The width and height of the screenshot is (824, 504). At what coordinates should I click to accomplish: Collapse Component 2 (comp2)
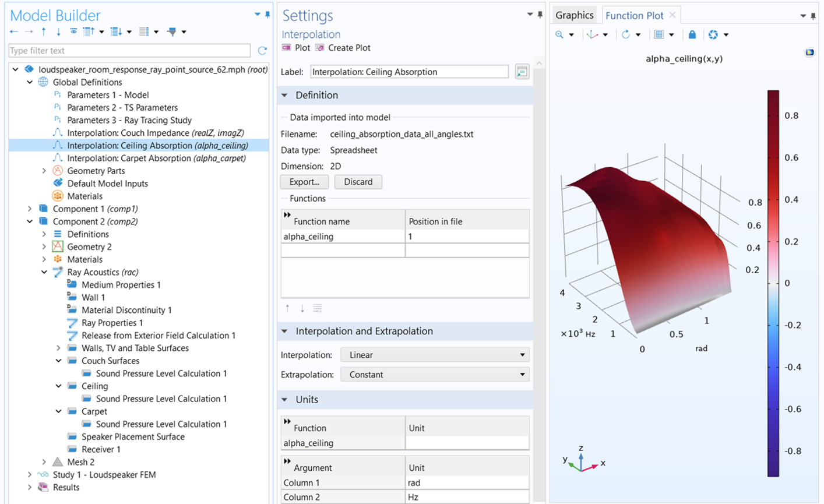tap(30, 221)
